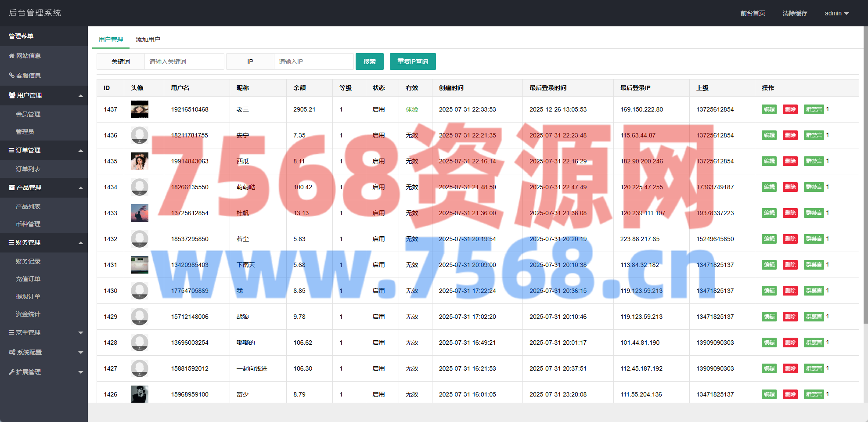This screenshot has height=422, width=868.
Task: Click the 重复IP查询 button
Action: coord(412,61)
